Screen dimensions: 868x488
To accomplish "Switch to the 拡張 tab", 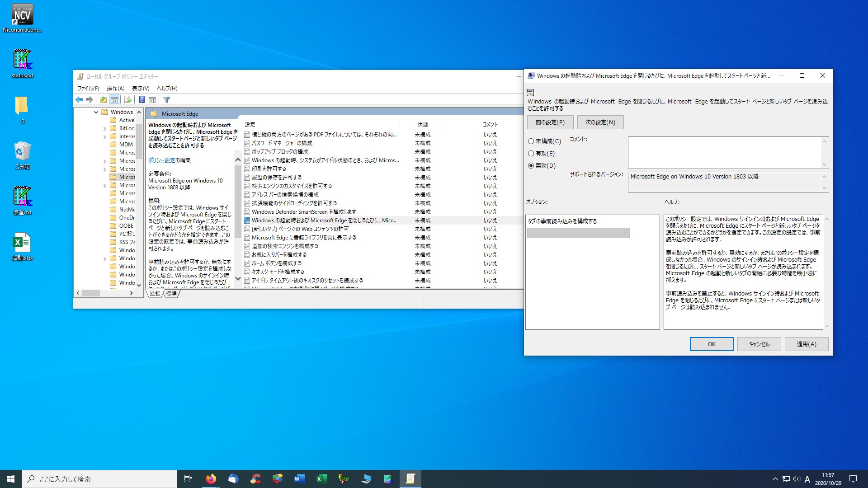I will click(x=155, y=294).
